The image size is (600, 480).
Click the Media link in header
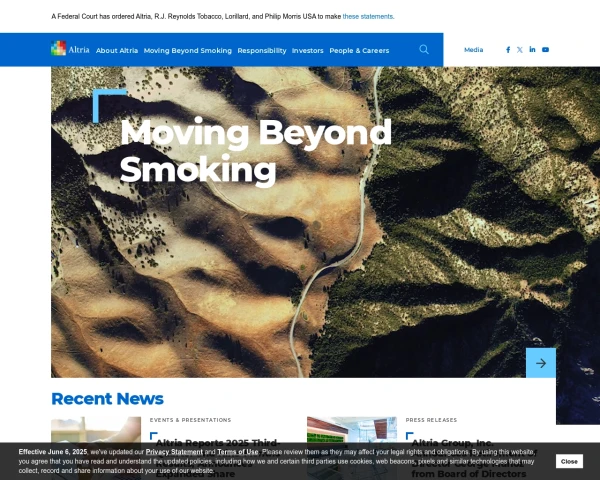pos(473,50)
